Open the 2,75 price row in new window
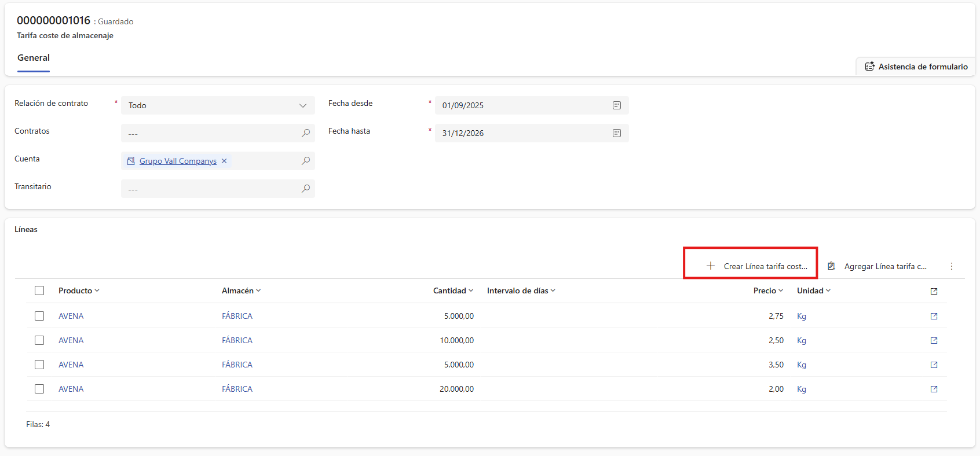This screenshot has width=980, height=456. click(934, 316)
